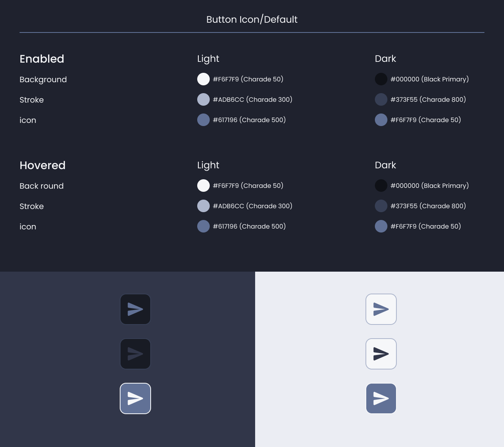The width and height of the screenshot is (504, 447).
Task: Click the "Button Icon/Default" title
Action: tap(252, 20)
